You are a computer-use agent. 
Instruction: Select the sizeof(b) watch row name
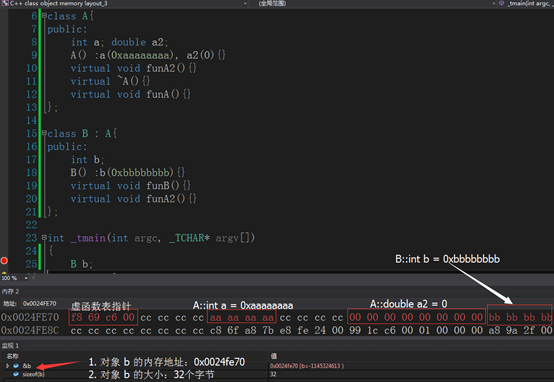pos(34,374)
